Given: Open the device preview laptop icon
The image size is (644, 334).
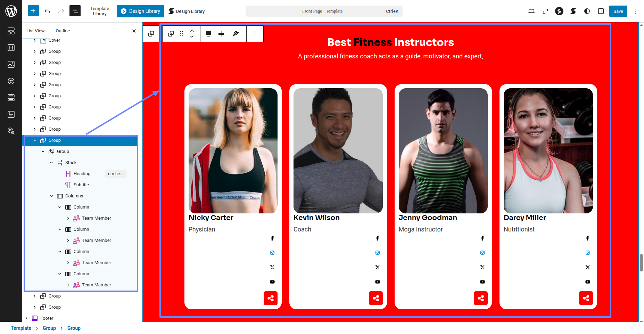Looking at the screenshot, I should tap(531, 11).
